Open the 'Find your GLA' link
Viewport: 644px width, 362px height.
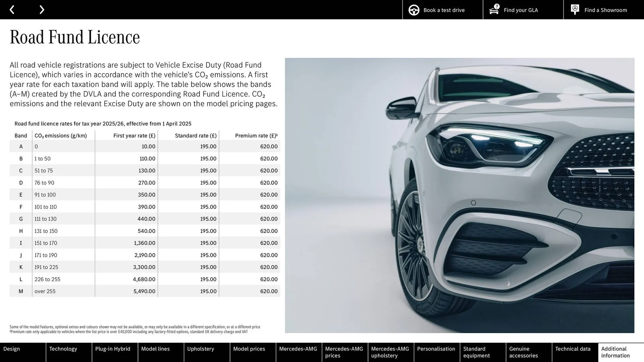click(521, 10)
